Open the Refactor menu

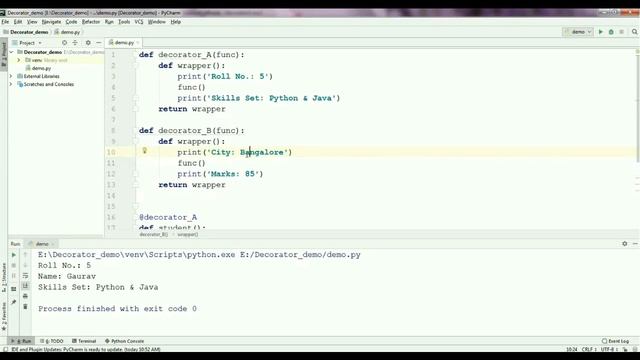[x=91, y=22]
